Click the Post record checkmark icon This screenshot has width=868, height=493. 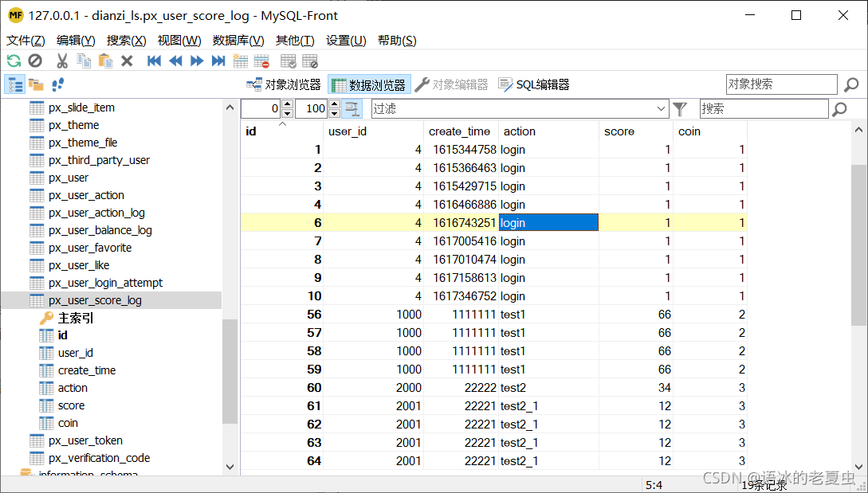pos(289,61)
